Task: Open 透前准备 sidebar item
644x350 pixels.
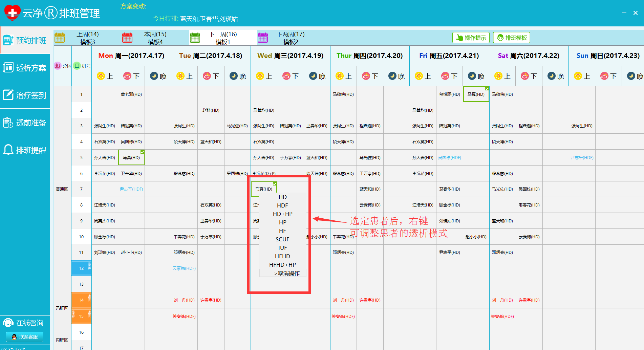Action: (25, 123)
